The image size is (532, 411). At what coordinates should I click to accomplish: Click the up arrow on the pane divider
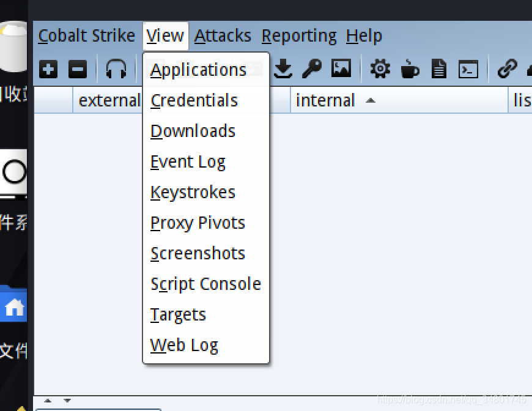point(48,401)
